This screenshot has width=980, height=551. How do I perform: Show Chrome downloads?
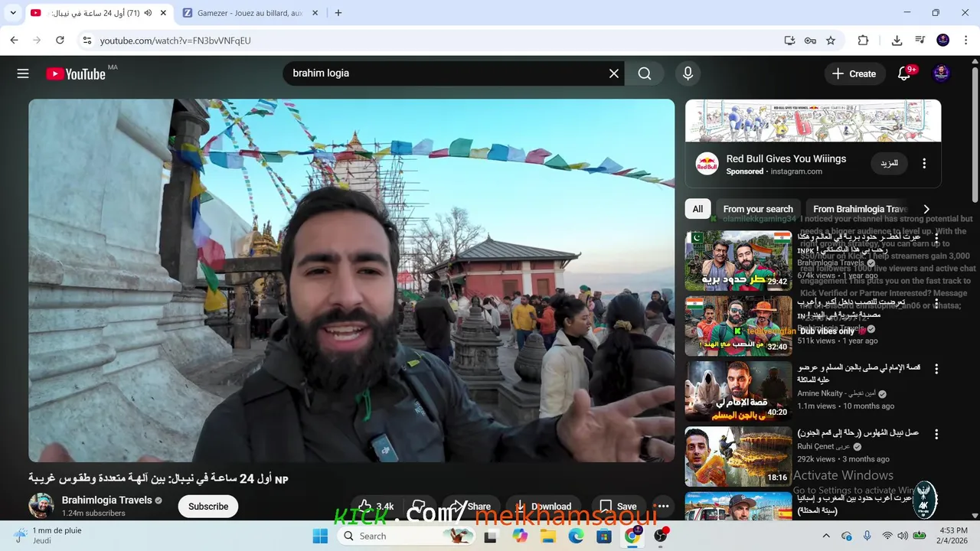click(x=897, y=41)
